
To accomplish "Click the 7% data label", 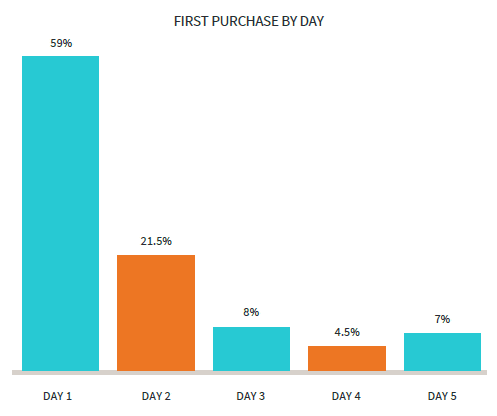I will point(442,319).
